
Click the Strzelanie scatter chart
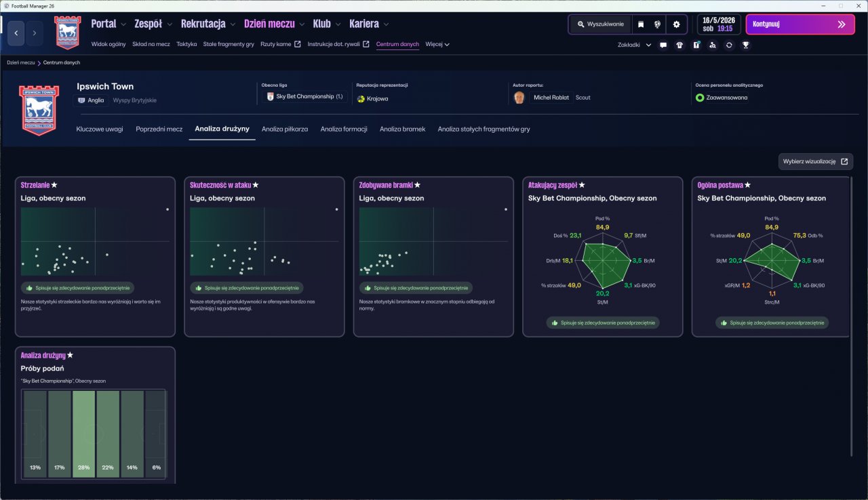pyautogui.click(x=95, y=241)
